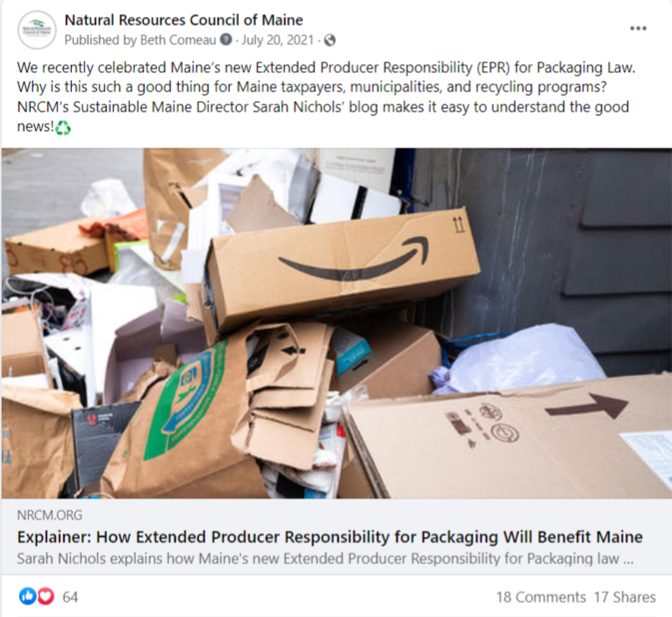Click the green recycling emoji in the post
Screen dimensions: 672x617
point(63,127)
